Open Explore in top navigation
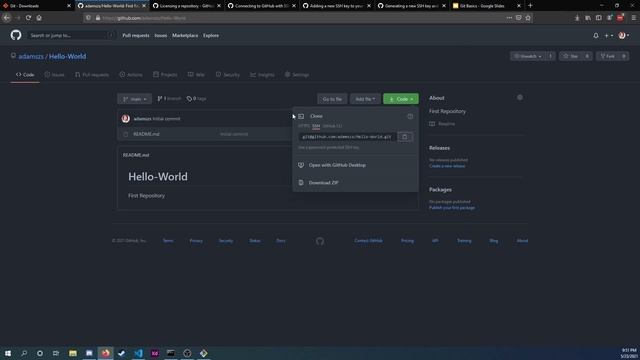The width and height of the screenshot is (640, 360). point(211,36)
